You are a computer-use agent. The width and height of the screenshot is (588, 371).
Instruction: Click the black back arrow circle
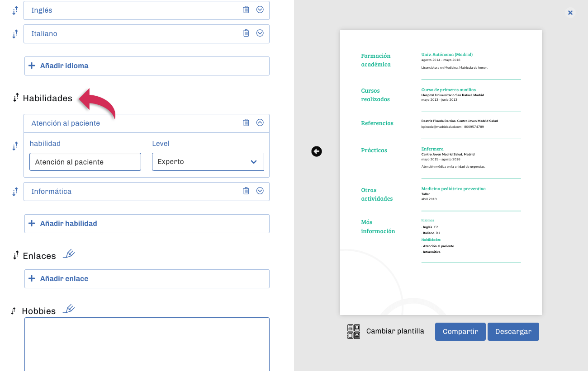317,151
